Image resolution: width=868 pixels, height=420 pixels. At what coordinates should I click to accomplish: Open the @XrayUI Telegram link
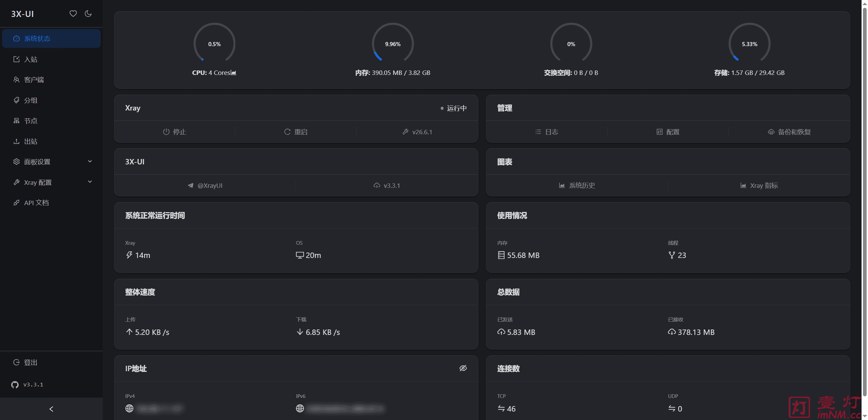(x=205, y=185)
